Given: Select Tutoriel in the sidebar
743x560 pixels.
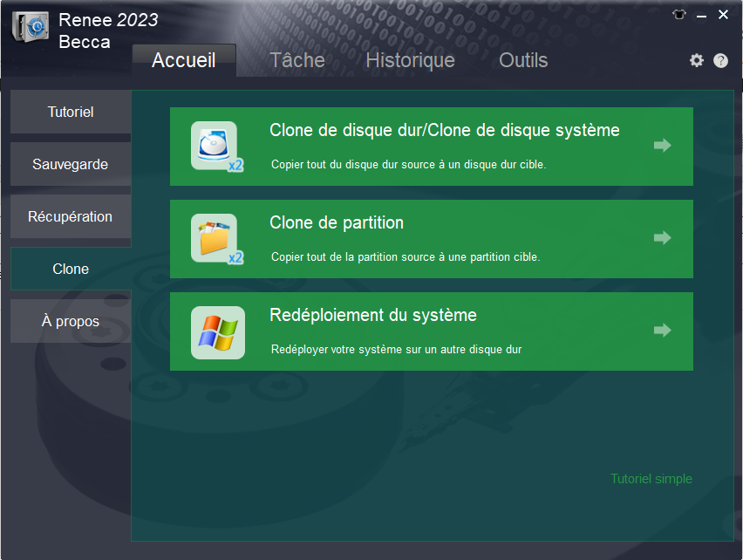Looking at the screenshot, I should pyautogui.click(x=71, y=112).
